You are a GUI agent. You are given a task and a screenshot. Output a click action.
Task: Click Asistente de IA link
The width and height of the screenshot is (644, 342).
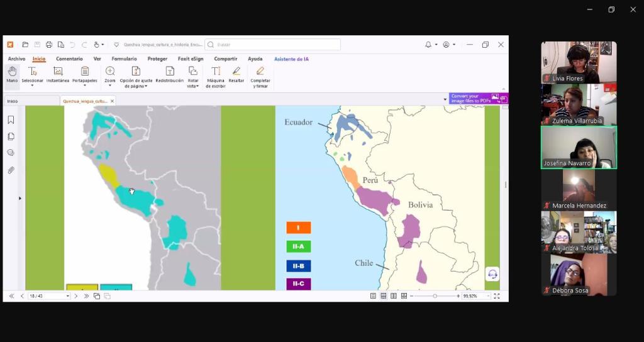[291, 59]
